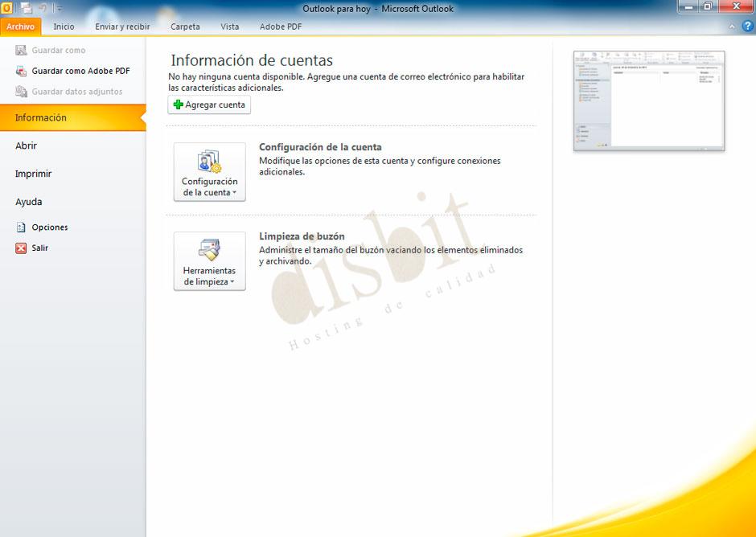Open Configuración de la cuenta settings icon

208,161
